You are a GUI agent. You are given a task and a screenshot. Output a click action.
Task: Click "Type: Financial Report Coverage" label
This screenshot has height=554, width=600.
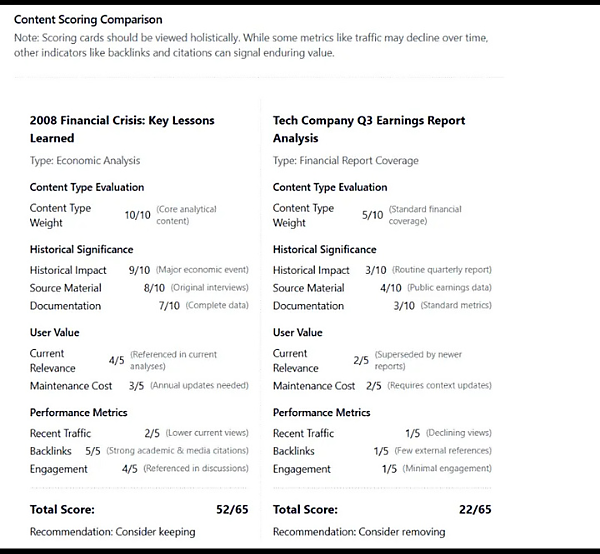coord(345,160)
